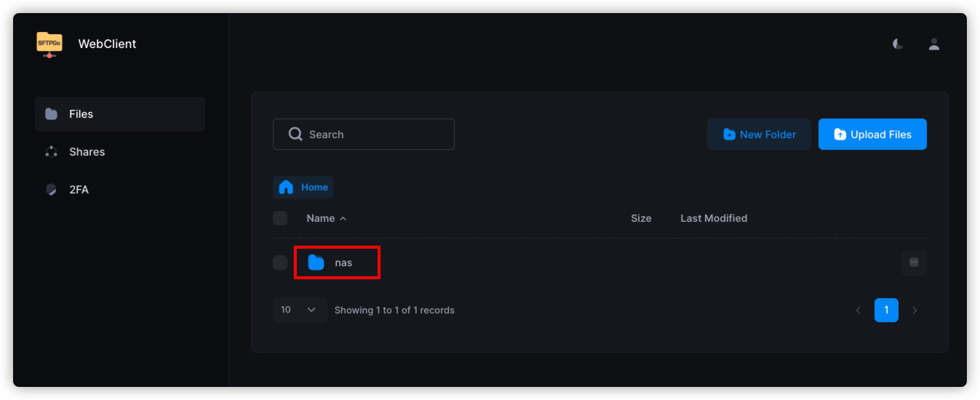Tick the select-all checkbox in header

(280, 218)
